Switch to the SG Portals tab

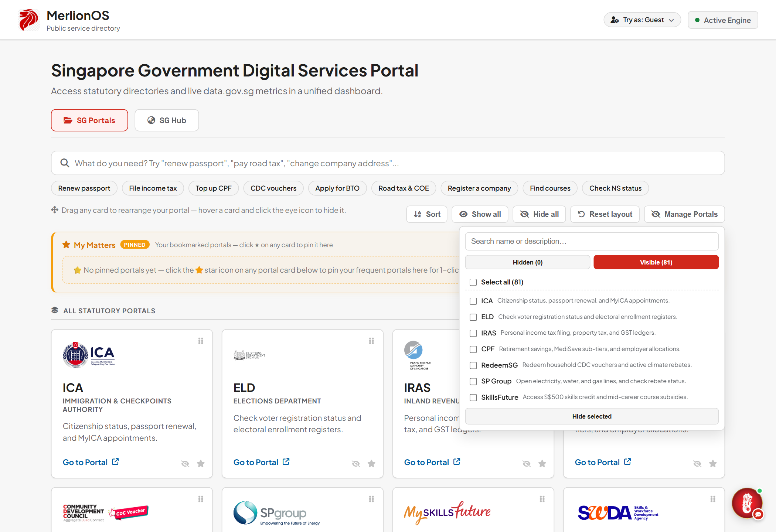click(x=89, y=120)
